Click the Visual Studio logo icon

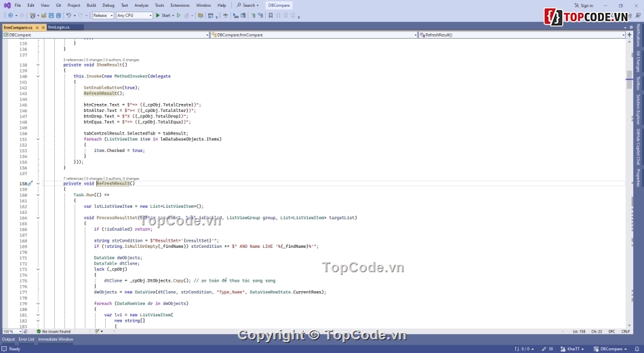pos(7,5)
